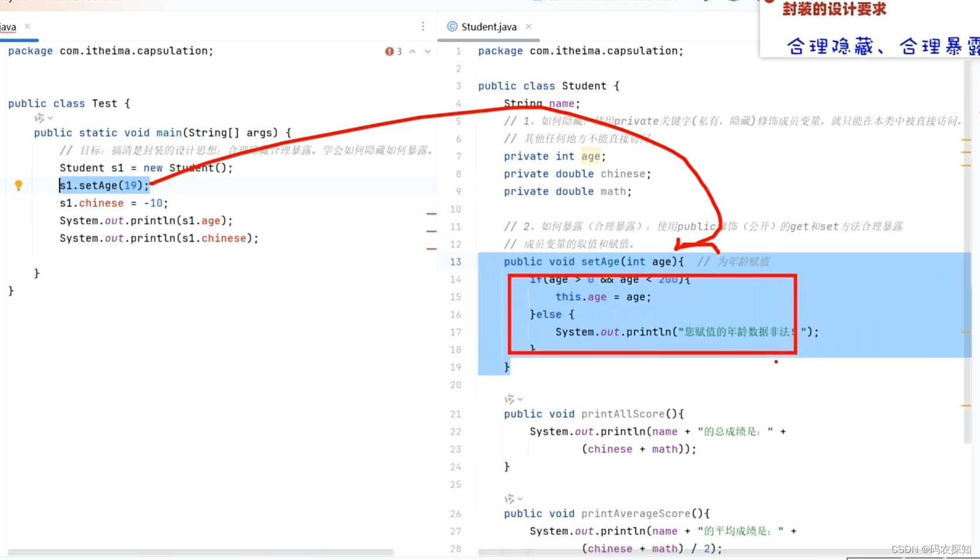The image size is (980, 560).
Task: Click the Student.java vertical scrollbar
Action: (968, 252)
